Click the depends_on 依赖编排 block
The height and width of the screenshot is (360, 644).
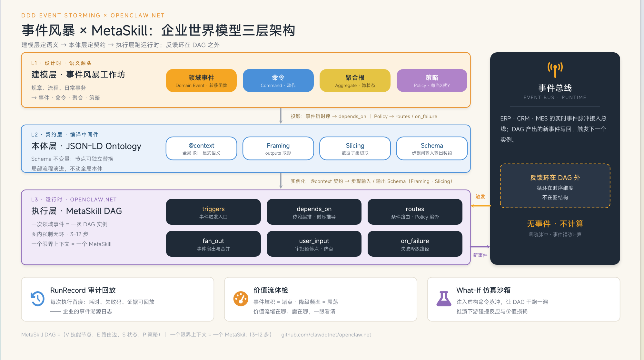tap(314, 212)
